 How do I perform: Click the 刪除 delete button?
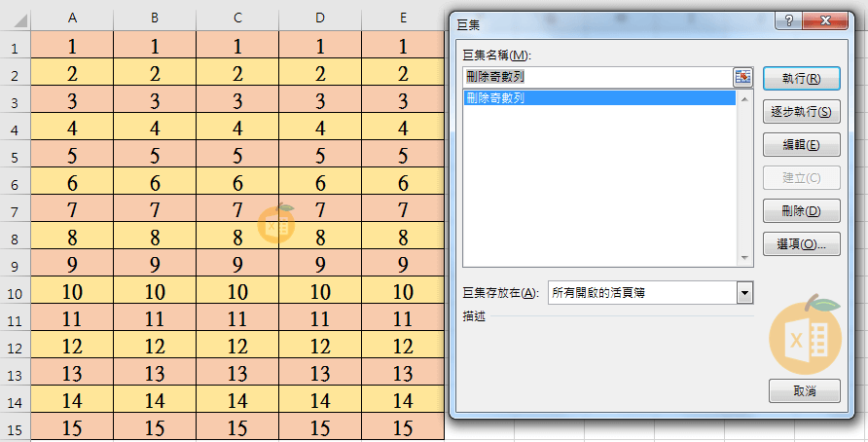coord(803,210)
